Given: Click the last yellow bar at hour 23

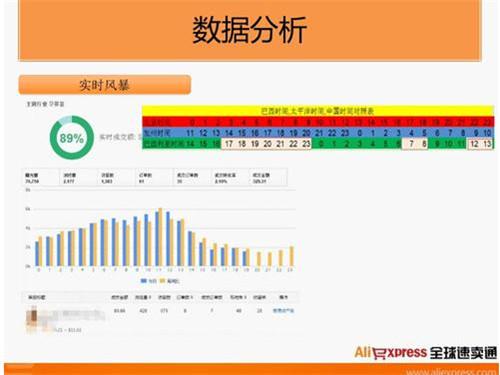Looking at the screenshot, I should point(292,256).
